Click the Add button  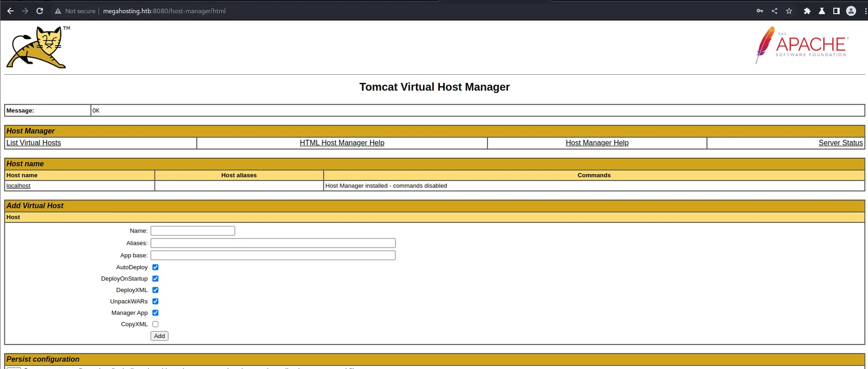[159, 336]
